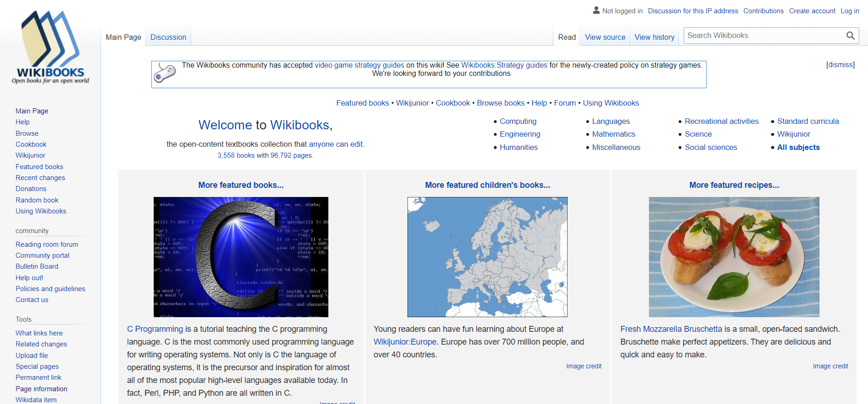Open Contact us in sidebar
Image resolution: width=868 pixels, height=404 pixels.
click(x=32, y=300)
